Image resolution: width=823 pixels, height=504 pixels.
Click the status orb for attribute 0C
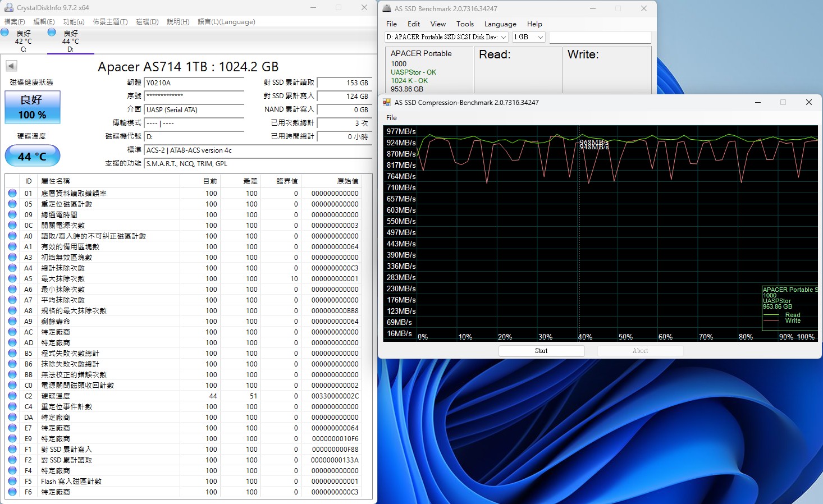tap(12, 225)
